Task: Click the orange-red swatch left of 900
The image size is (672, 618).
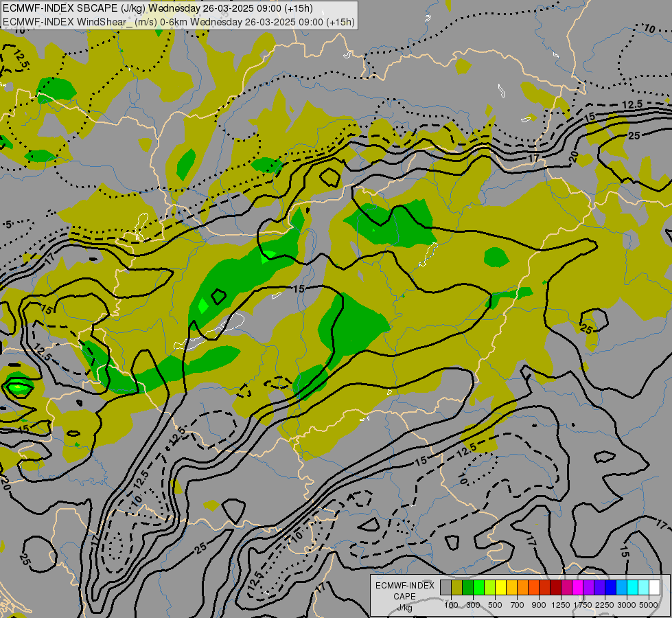Action: pyautogui.click(x=534, y=587)
